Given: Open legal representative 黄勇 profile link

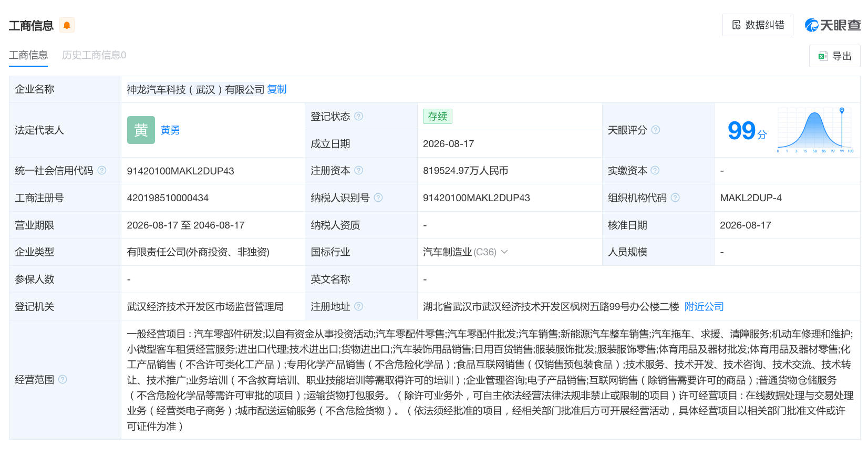Looking at the screenshot, I should pyautogui.click(x=170, y=130).
